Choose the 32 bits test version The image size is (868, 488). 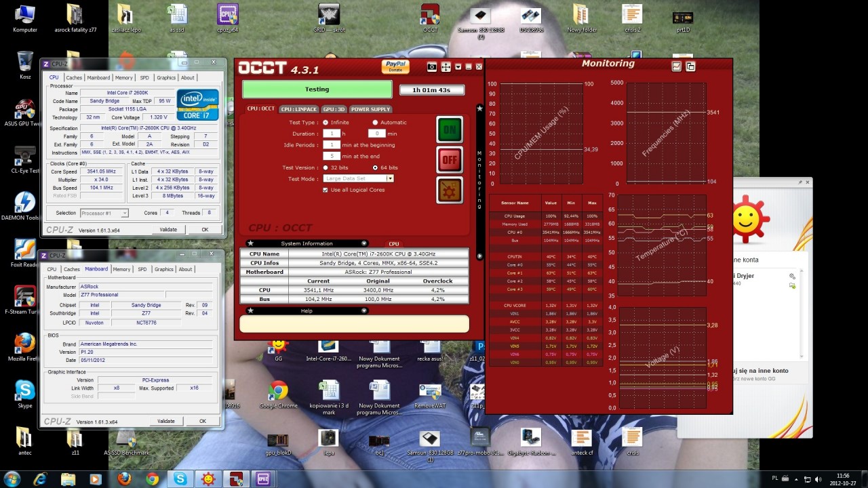pos(325,167)
